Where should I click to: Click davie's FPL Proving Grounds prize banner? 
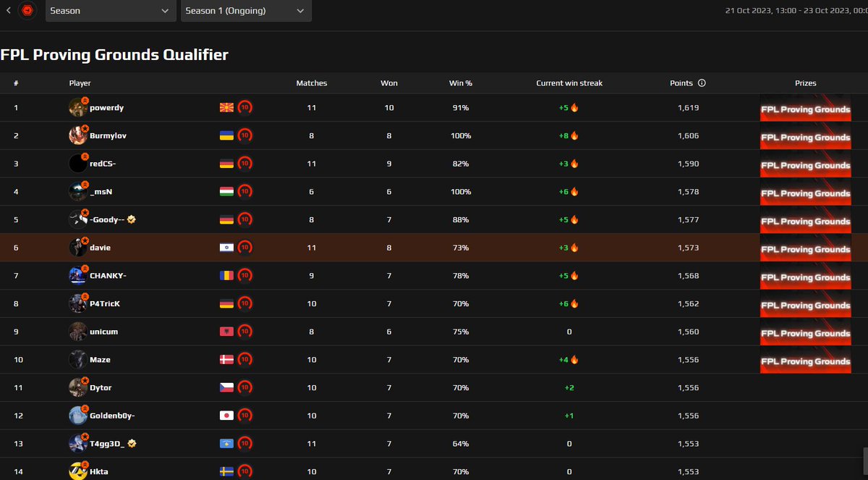click(805, 248)
